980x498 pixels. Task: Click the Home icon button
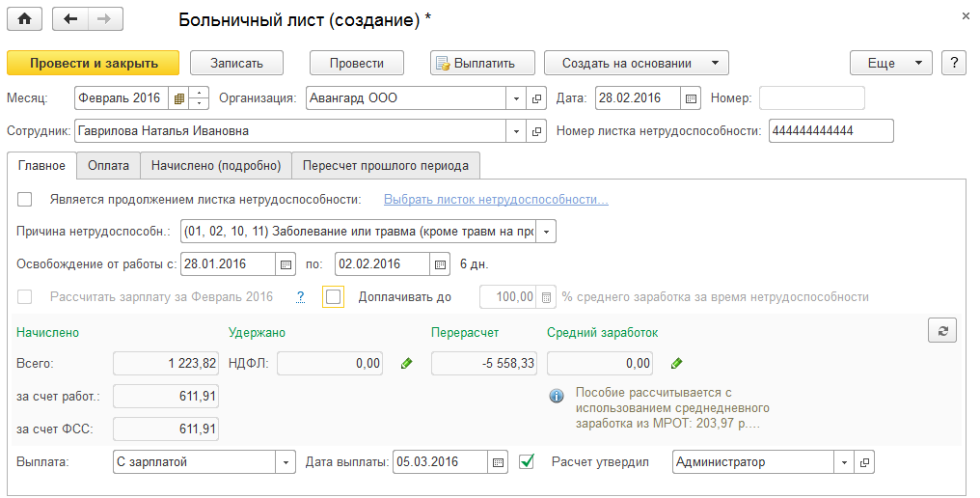tap(25, 18)
